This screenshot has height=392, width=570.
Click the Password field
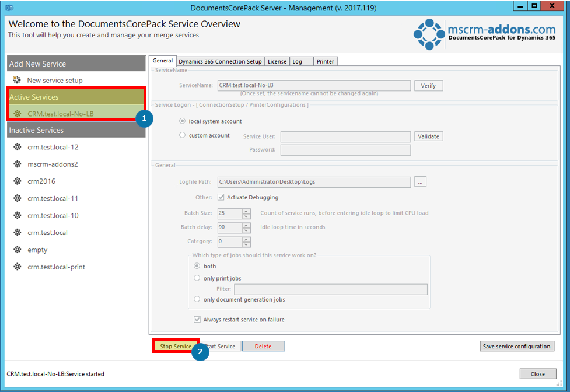(x=345, y=150)
